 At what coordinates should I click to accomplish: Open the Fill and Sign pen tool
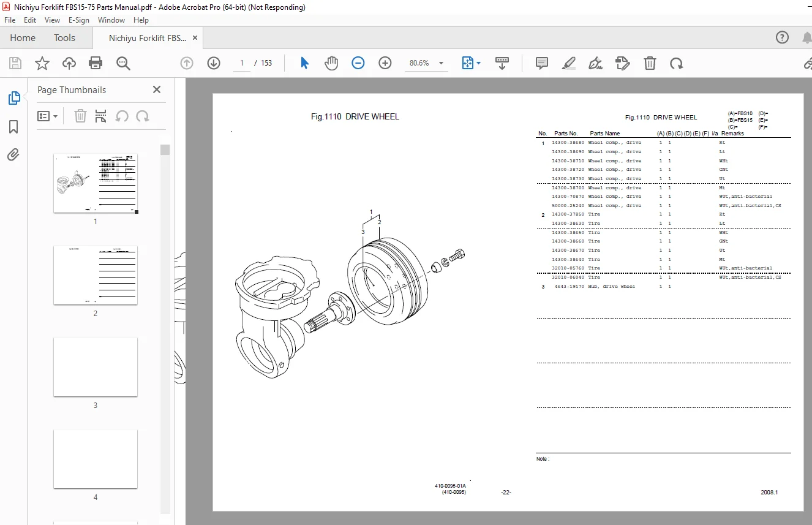click(595, 63)
